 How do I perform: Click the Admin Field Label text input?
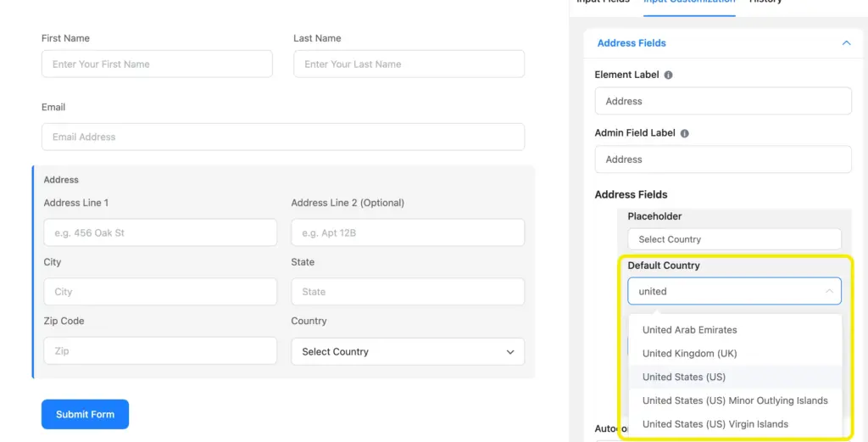pyautogui.click(x=722, y=159)
